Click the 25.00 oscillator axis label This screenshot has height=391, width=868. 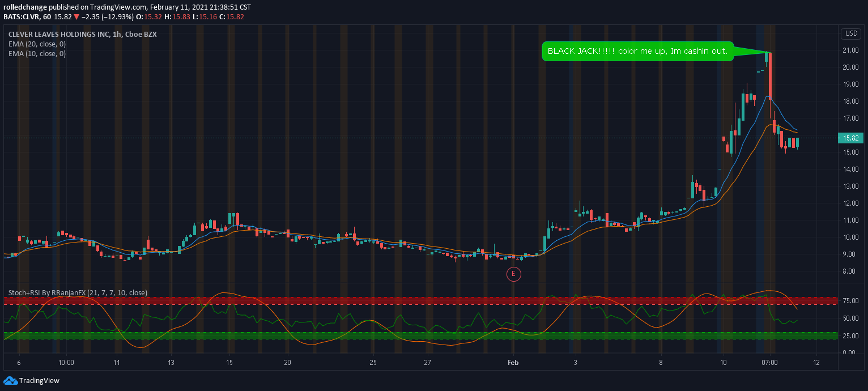tap(850, 335)
